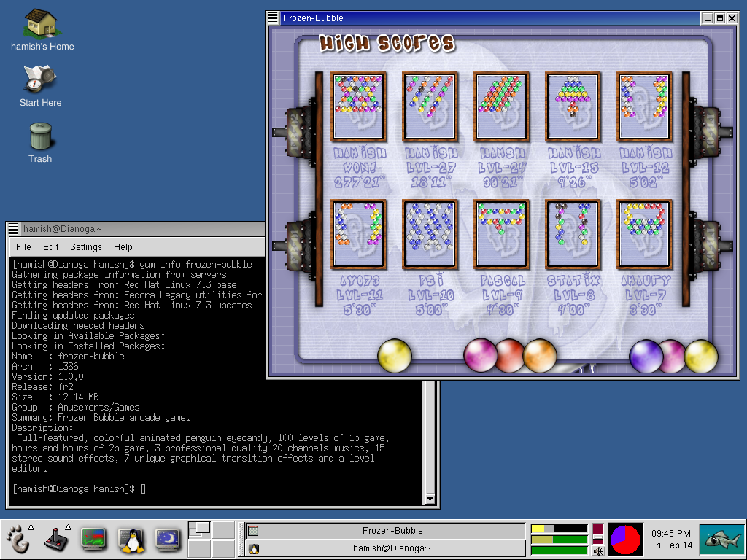Click the 'Size : 12.14 MB' terminal line
The width and height of the screenshot is (747, 560).
point(55,397)
